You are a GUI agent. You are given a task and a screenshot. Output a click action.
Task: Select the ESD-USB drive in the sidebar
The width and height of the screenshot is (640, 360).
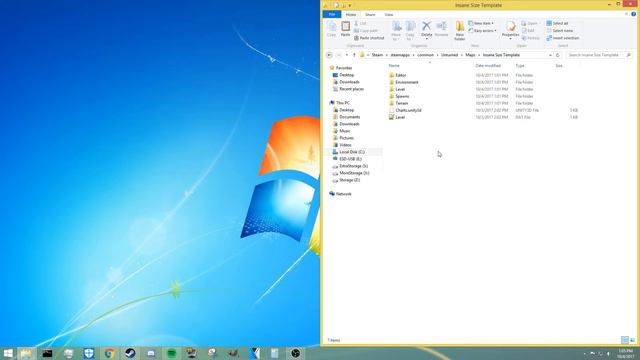coord(350,159)
